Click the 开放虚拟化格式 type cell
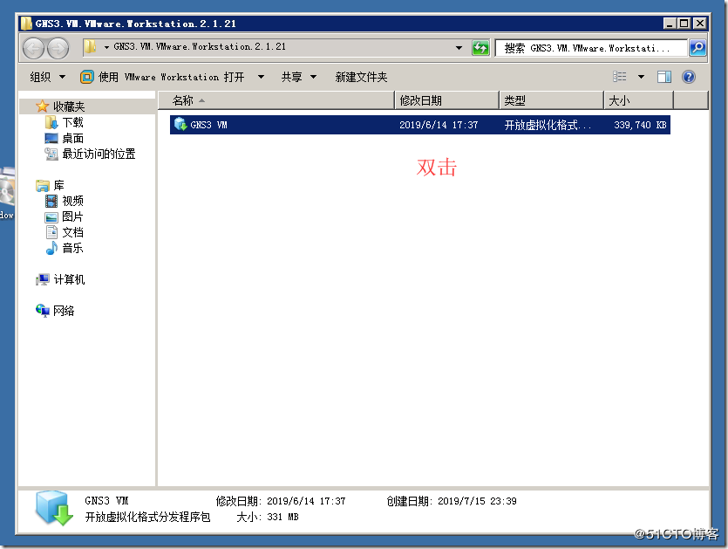This screenshot has width=728, height=549. (x=548, y=124)
